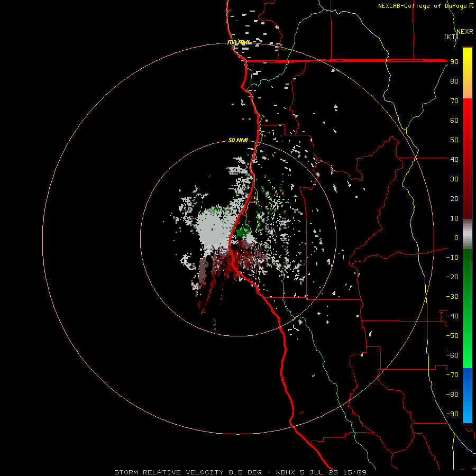This screenshot has height=476, width=476.
Task: Click the "[KT]" units label
Action: click(451, 36)
